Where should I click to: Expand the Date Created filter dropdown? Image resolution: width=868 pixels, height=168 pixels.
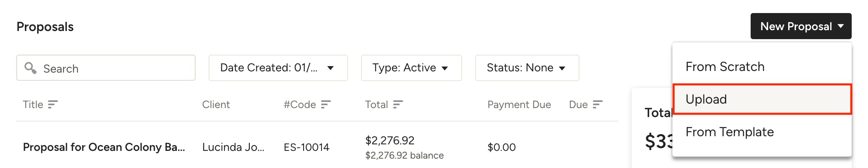[278, 68]
